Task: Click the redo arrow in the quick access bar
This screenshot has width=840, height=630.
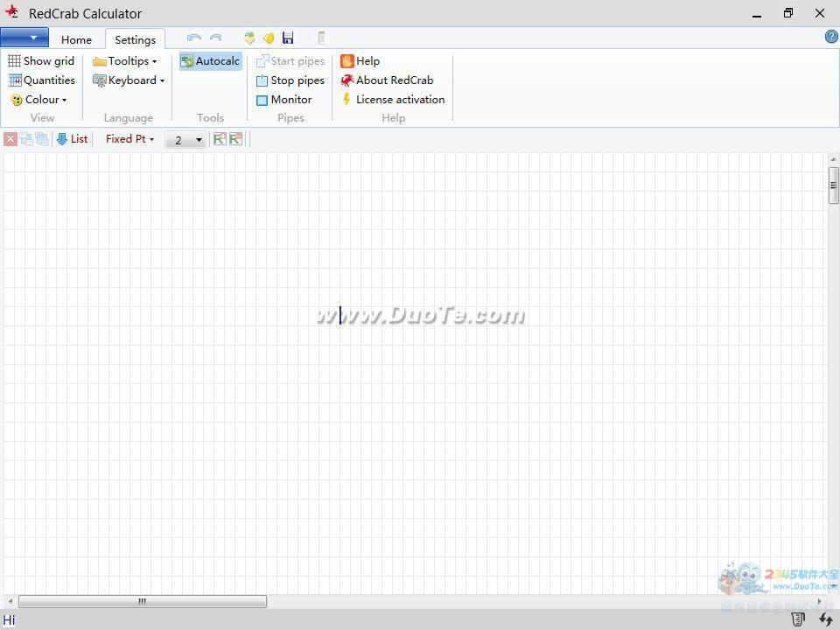Action: 216,38
